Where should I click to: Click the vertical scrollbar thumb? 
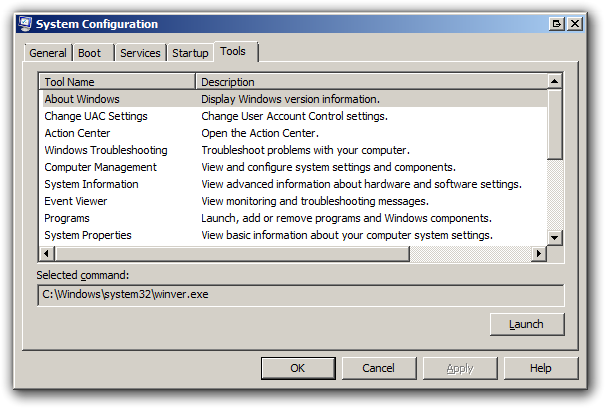[x=554, y=124]
